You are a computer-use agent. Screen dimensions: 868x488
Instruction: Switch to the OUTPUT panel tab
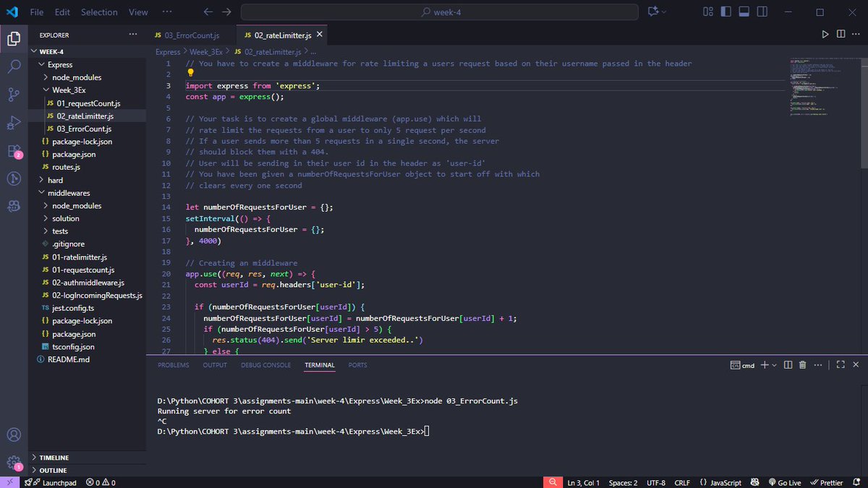[215, 365]
